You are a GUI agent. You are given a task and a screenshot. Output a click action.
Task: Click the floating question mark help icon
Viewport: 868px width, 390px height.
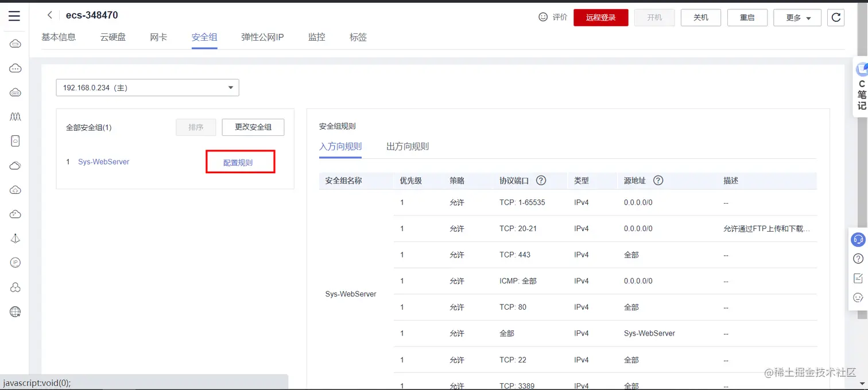pyautogui.click(x=858, y=259)
